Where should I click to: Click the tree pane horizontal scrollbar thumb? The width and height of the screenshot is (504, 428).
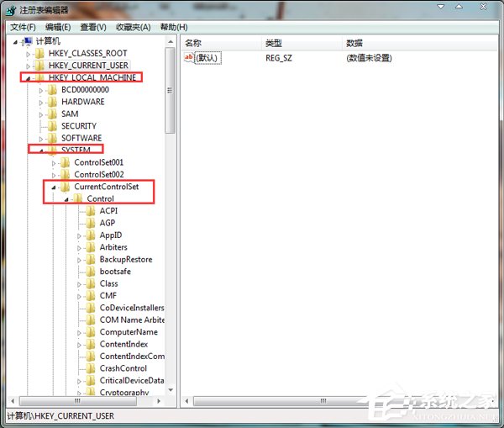click(78, 401)
